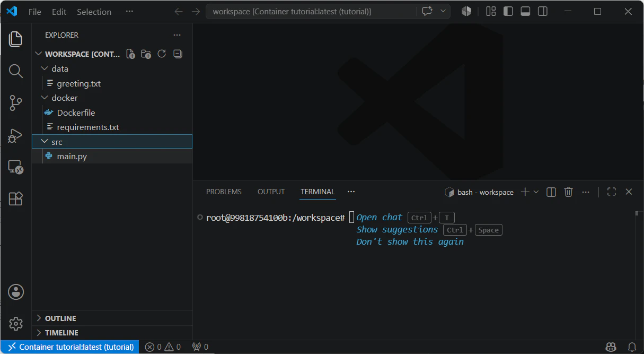The height and width of the screenshot is (354, 644).
Task: Go forward in navigation history
Action: (x=196, y=12)
